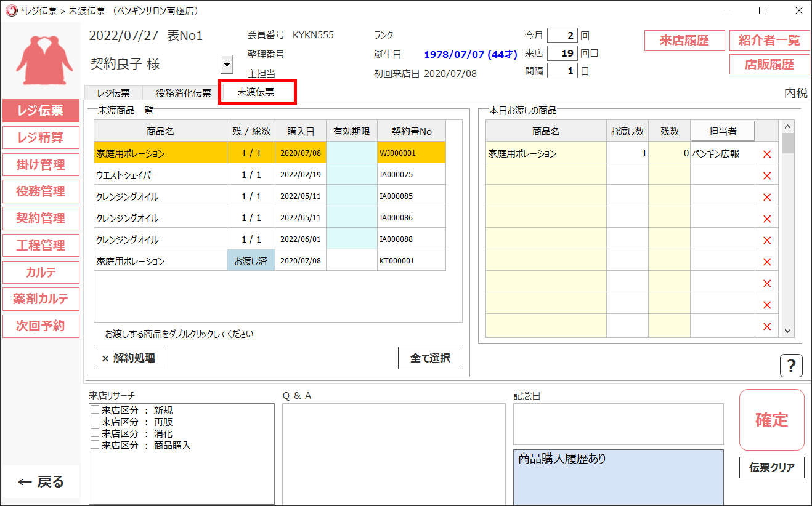The image size is (812, 506).
Task: Click the delivery list vertical scrollbar thumb
Action: coord(788,143)
